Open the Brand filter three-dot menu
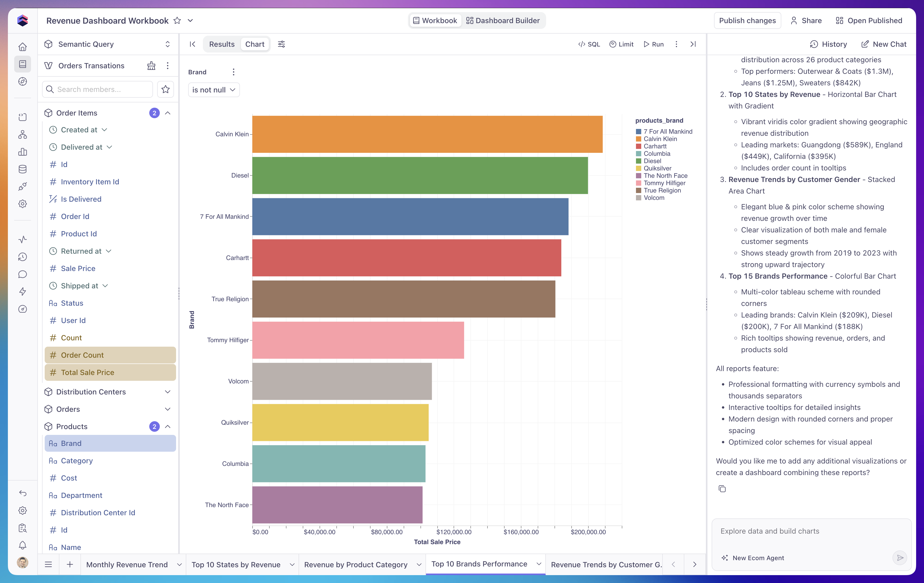 (233, 72)
